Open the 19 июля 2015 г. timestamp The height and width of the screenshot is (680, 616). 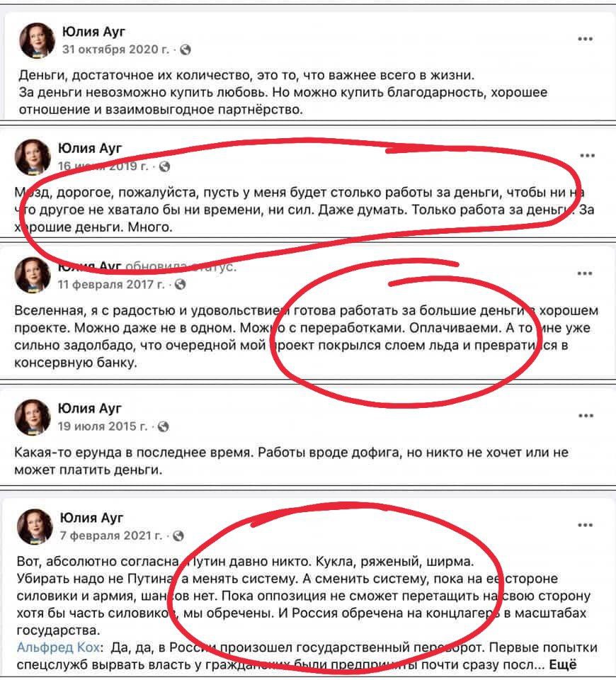point(103,426)
